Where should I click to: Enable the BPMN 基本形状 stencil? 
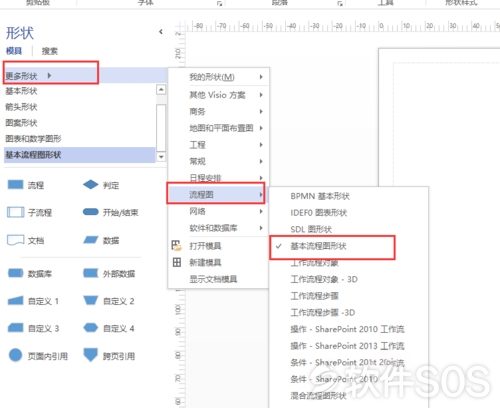pos(320,196)
